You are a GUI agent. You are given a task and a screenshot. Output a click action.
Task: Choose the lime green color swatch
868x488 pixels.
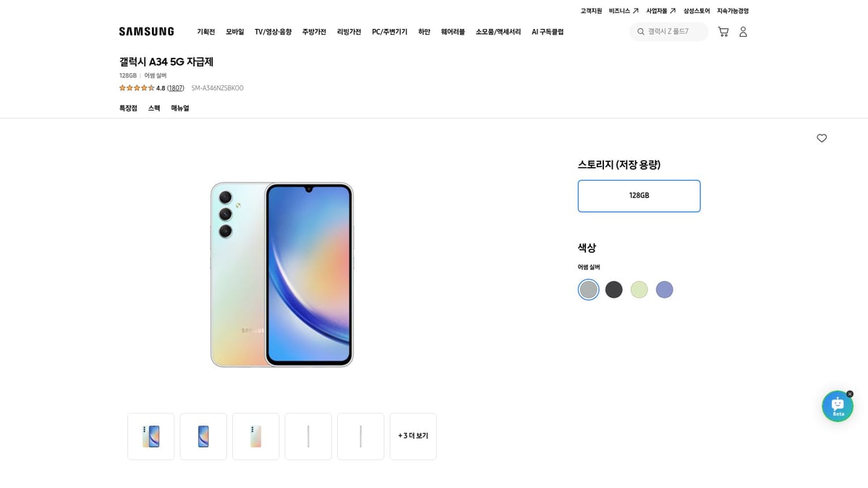point(639,290)
